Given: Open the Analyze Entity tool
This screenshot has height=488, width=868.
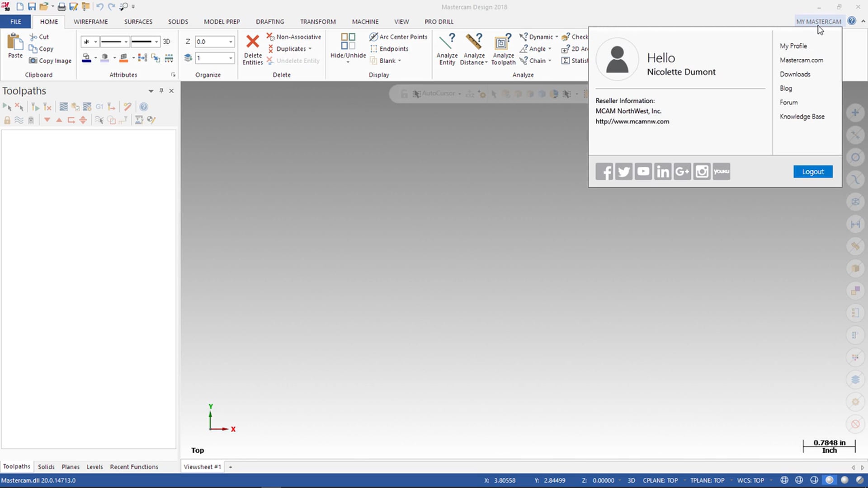Looking at the screenshot, I should point(447,49).
